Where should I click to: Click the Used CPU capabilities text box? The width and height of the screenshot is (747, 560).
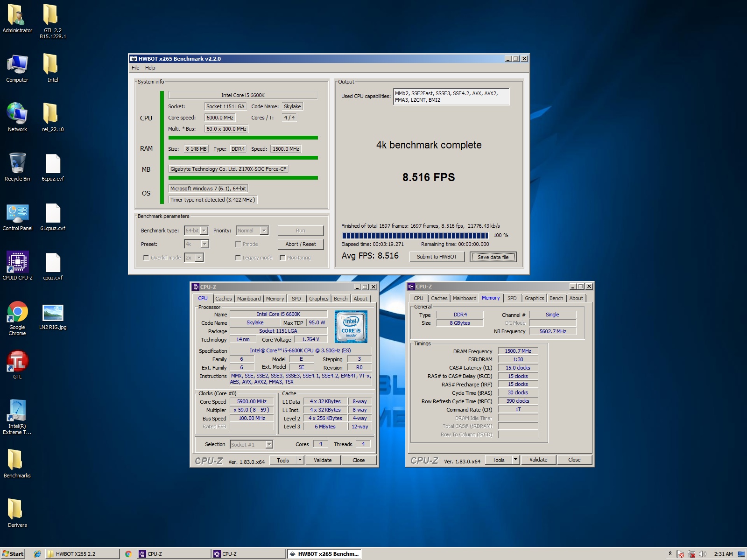coord(451,97)
